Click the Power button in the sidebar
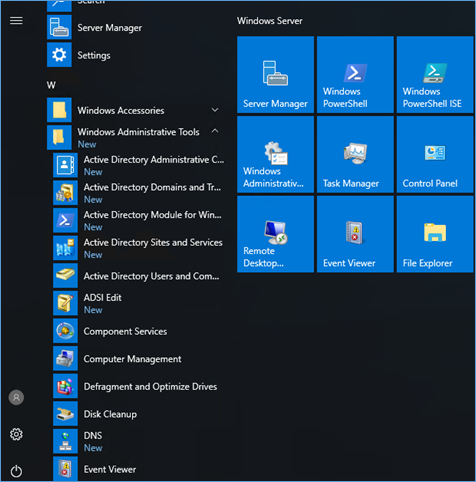Viewport: 476px width, 482px height. (x=16, y=471)
